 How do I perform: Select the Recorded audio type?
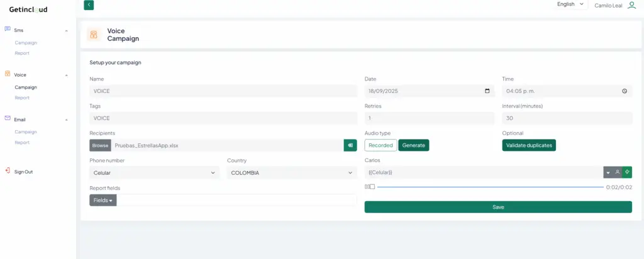[380, 145]
